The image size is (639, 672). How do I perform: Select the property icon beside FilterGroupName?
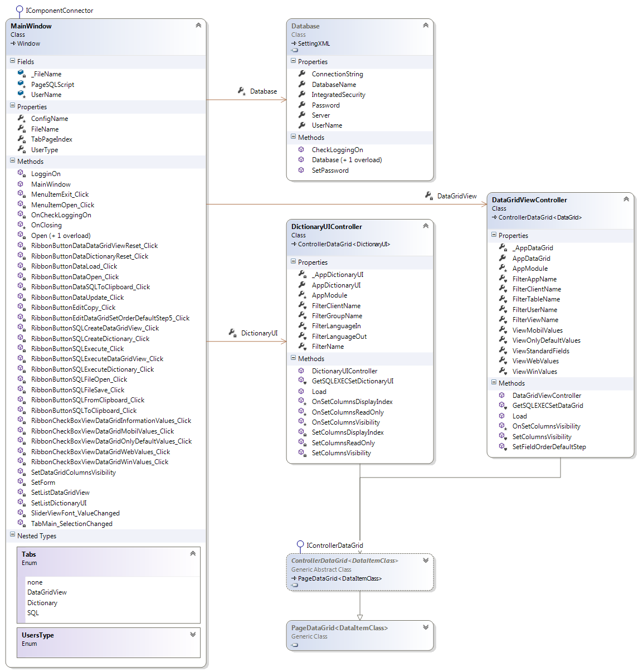pos(302,315)
